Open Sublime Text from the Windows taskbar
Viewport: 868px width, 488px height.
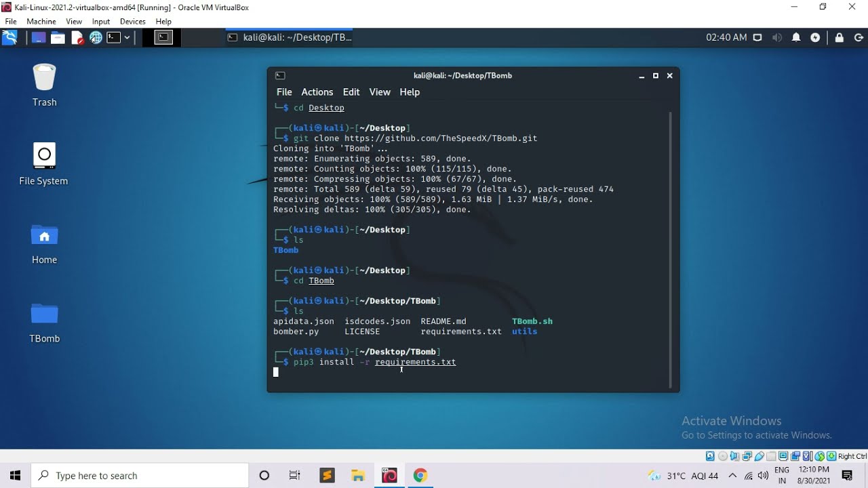pos(328,476)
